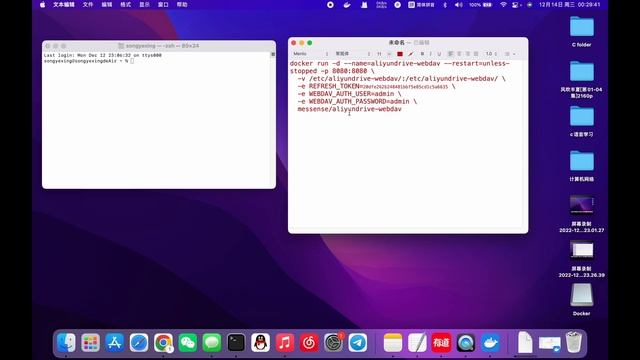
Task: Open Launchpad from the Dock
Action: click(x=90, y=342)
